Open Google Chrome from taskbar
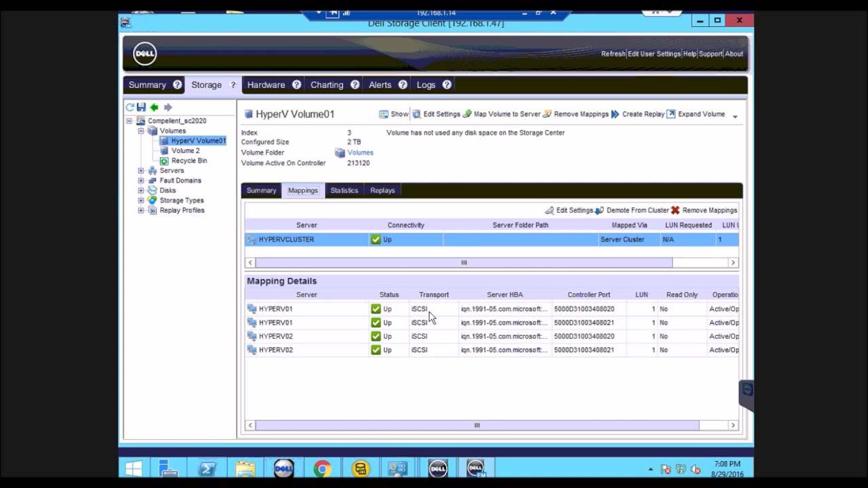The image size is (868, 488). click(x=322, y=469)
